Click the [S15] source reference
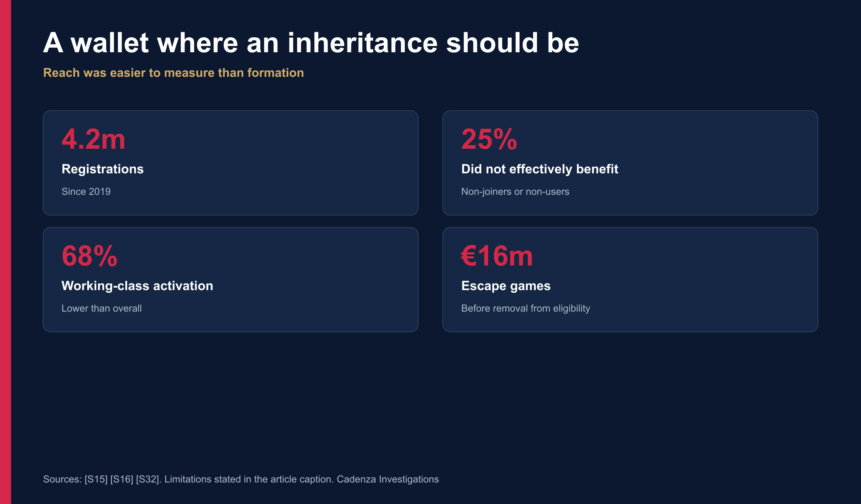The width and height of the screenshot is (861, 504). (x=96, y=479)
